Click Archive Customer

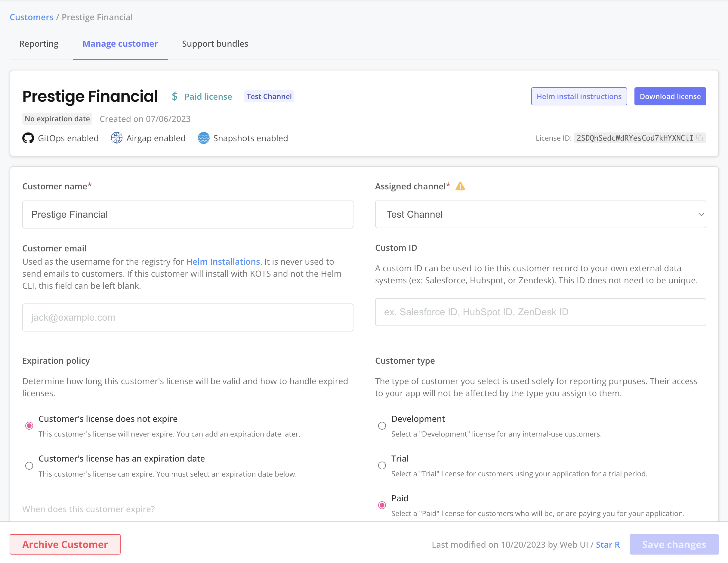click(x=65, y=544)
